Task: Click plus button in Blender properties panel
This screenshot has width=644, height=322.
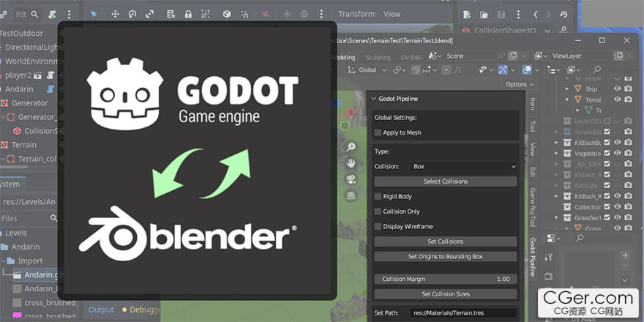Action: tap(625, 255)
